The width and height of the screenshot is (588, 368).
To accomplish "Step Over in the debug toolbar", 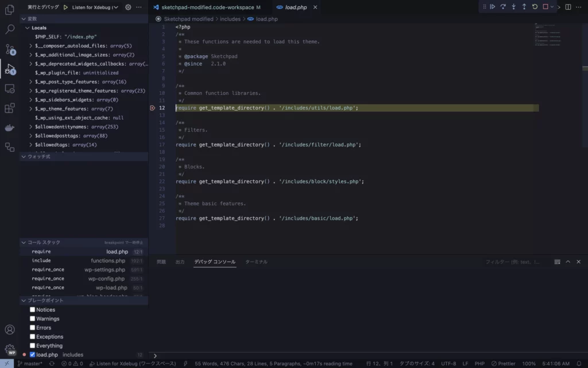I will 503,7.
